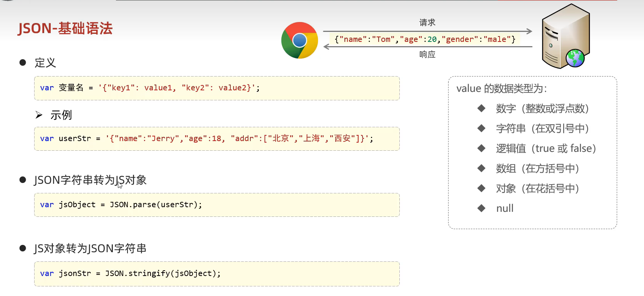Select the bullet before JS对象转为JSON字符串

pos(23,248)
